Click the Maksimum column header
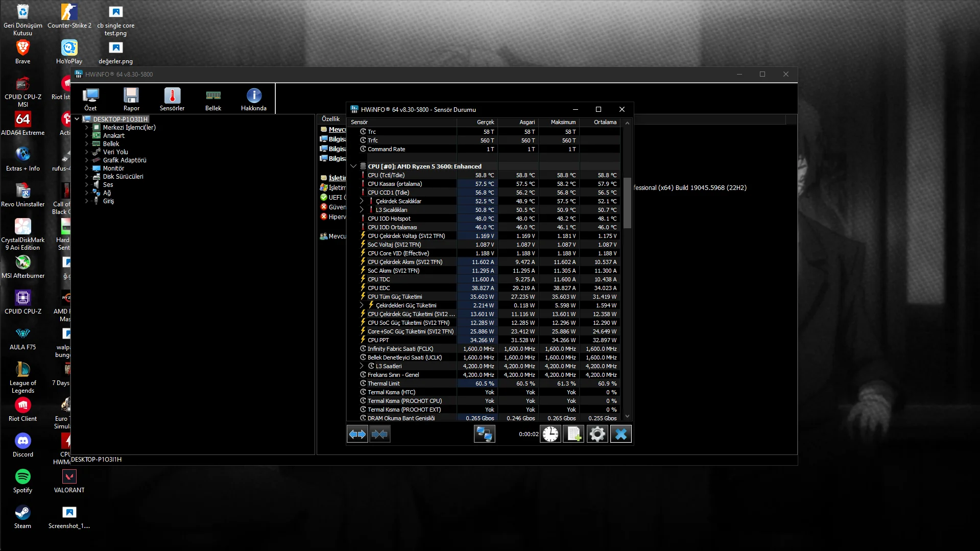Image resolution: width=980 pixels, height=551 pixels. [x=559, y=123]
